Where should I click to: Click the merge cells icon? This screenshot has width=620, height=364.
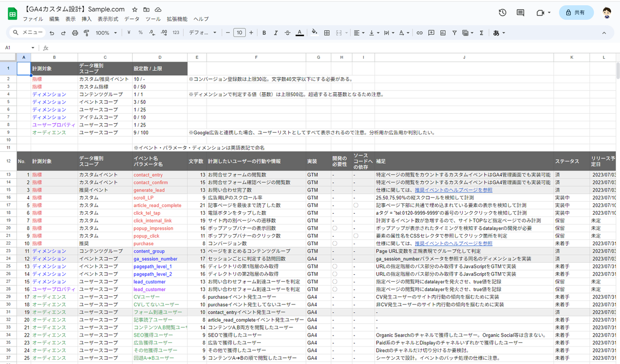tap(338, 33)
